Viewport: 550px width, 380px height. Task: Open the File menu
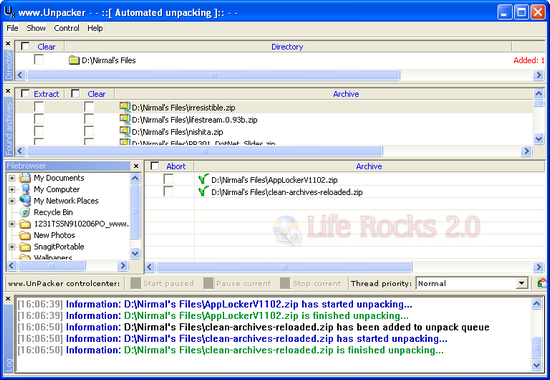[12, 28]
